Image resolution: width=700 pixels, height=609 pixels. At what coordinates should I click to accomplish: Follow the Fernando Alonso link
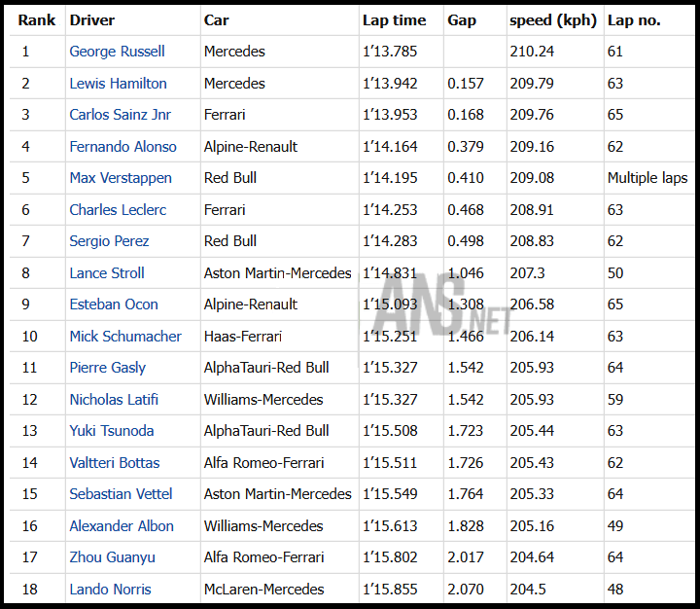(x=122, y=147)
